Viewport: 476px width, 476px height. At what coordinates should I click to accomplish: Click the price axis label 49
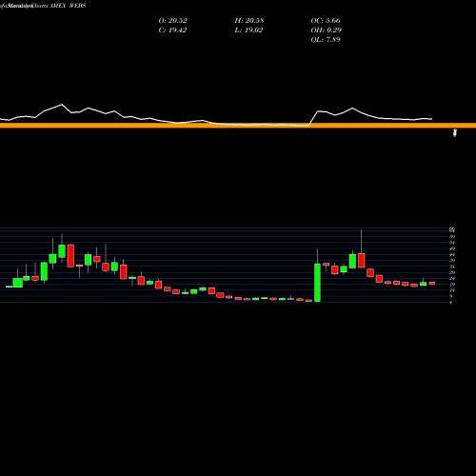[x=452, y=248]
